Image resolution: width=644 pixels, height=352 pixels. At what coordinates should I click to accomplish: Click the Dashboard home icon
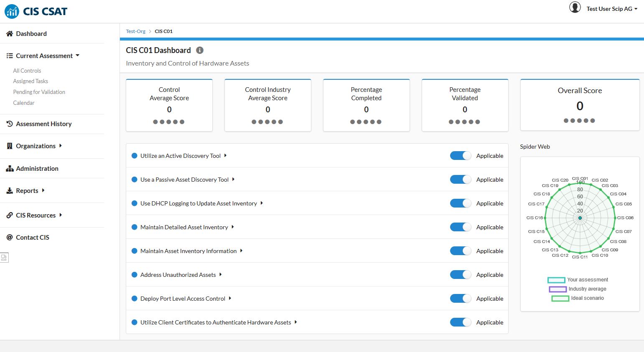coord(10,33)
